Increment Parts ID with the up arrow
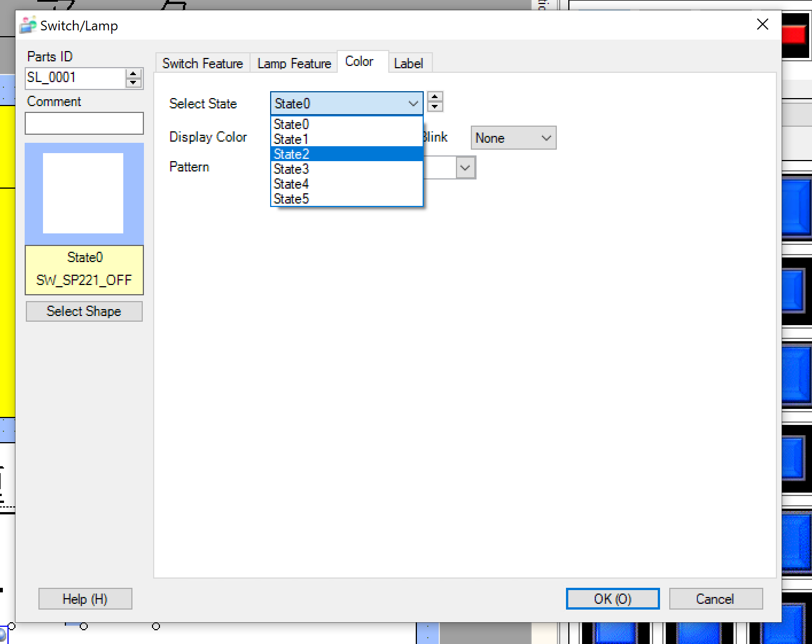Viewport: 812px width, 644px height. pyautogui.click(x=134, y=74)
